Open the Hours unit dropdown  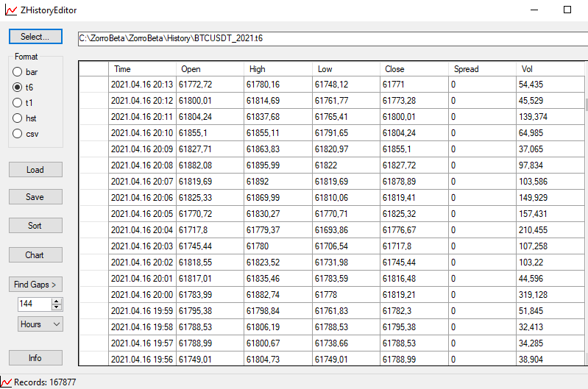click(x=40, y=324)
